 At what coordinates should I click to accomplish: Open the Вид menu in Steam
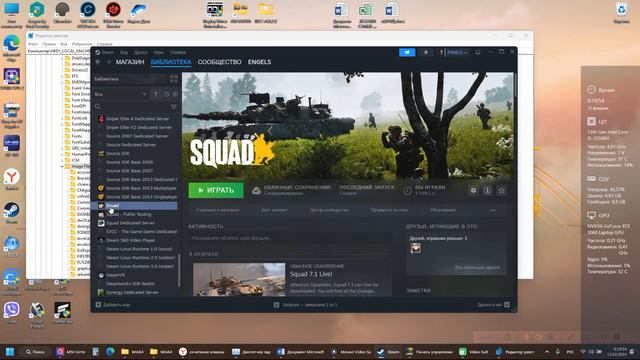pyautogui.click(x=124, y=52)
